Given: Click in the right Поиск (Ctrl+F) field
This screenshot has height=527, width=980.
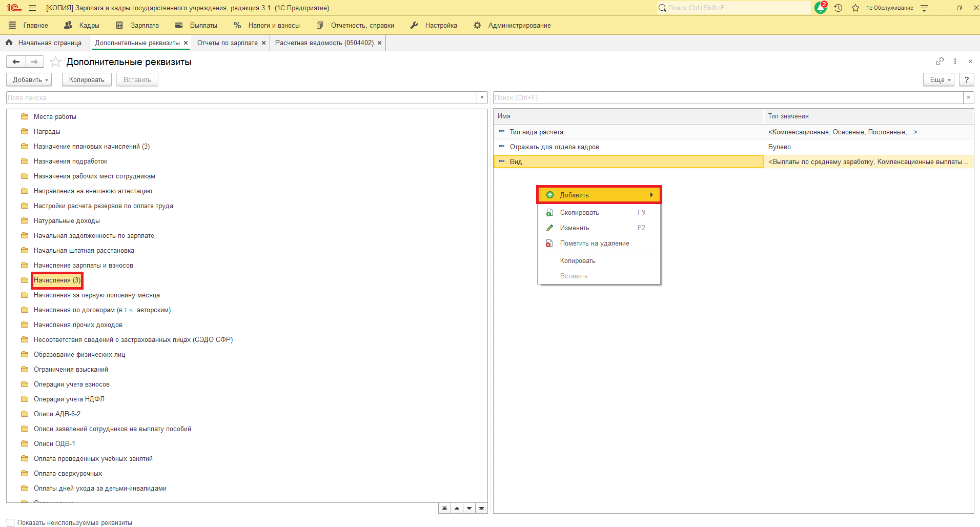Looking at the screenshot, I should (728, 97).
